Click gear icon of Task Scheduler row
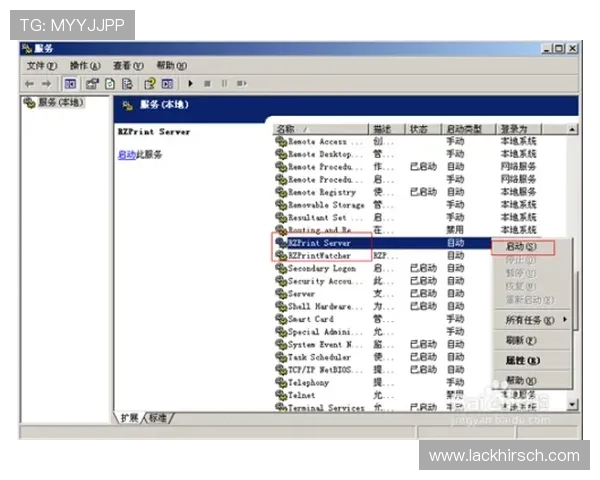This screenshot has height=480, width=600. click(281, 357)
